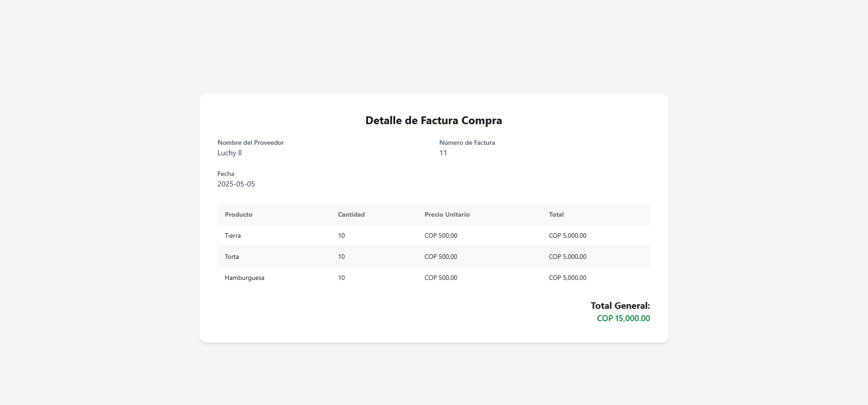Click the unit price in the Torta row

click(441, 257)
